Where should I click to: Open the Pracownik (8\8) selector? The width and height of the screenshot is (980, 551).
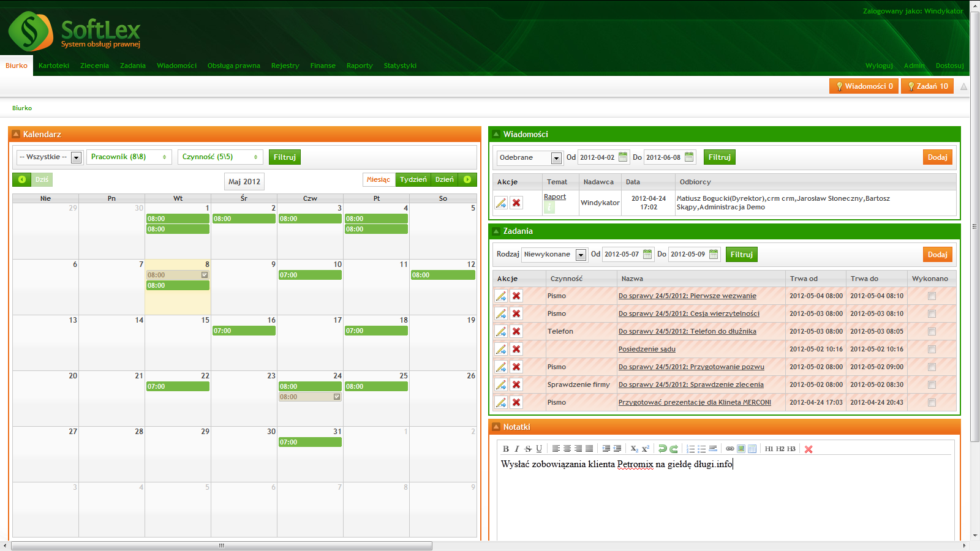pyautogui.click(x=129, y=157)
